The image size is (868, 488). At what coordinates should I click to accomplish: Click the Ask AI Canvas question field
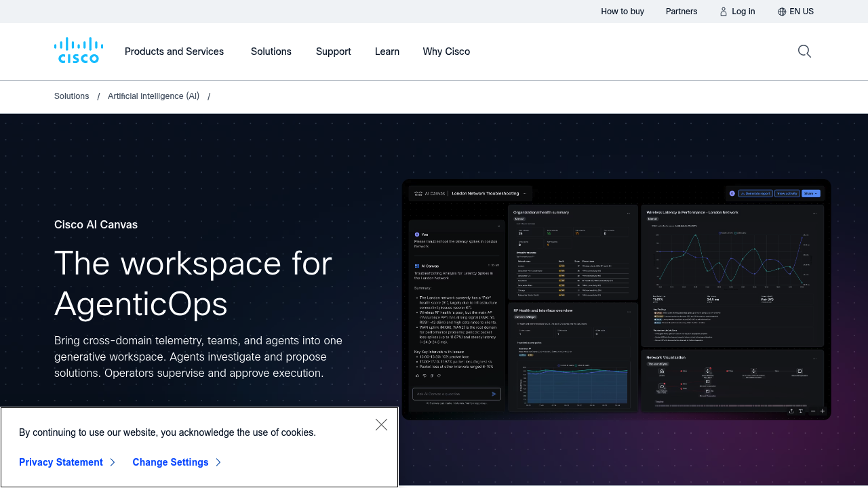click(450, 394)
